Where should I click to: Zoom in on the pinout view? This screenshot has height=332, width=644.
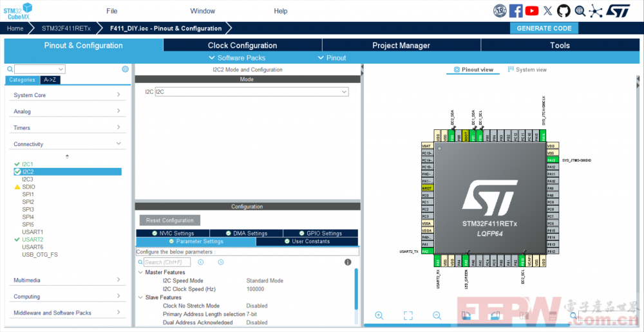379,315
